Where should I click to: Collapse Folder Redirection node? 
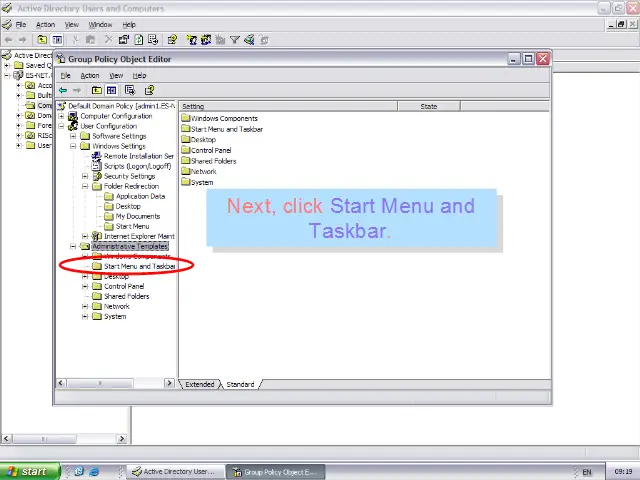tap(85, 186)
